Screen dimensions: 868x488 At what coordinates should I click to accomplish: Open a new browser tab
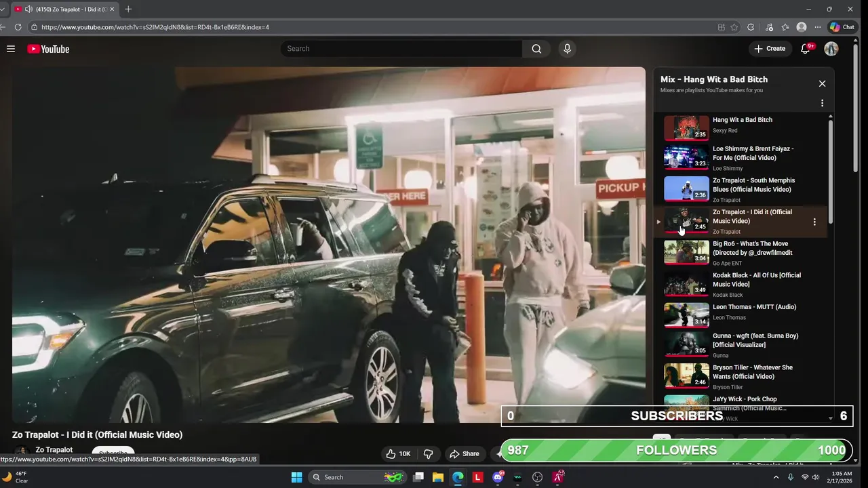point(128,9)
